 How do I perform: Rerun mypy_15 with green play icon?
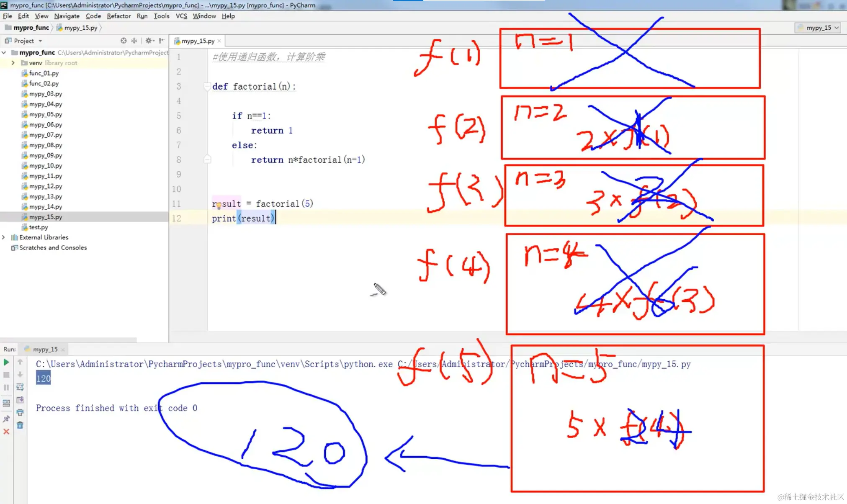(6, 362)
